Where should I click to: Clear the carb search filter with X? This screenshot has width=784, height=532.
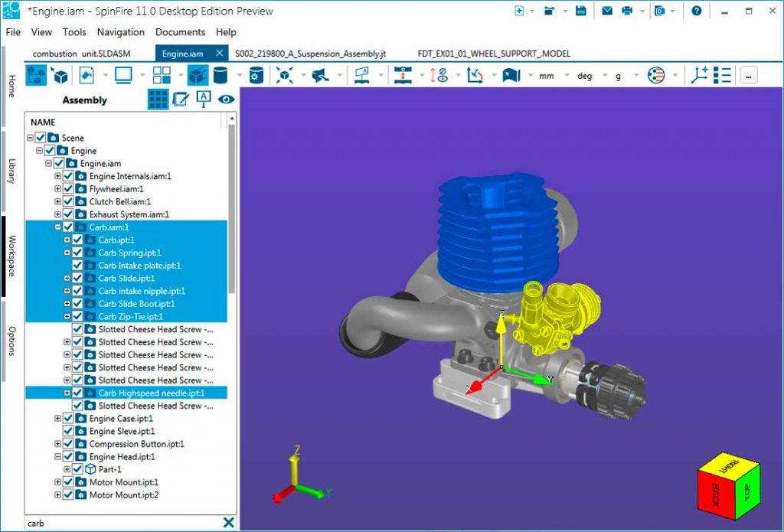[x=228, y=523]
